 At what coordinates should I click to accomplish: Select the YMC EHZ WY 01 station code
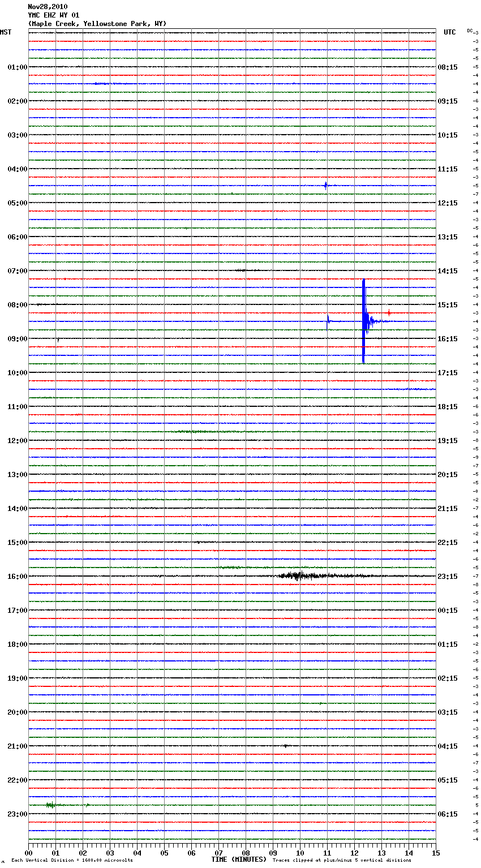pos(54,15)
